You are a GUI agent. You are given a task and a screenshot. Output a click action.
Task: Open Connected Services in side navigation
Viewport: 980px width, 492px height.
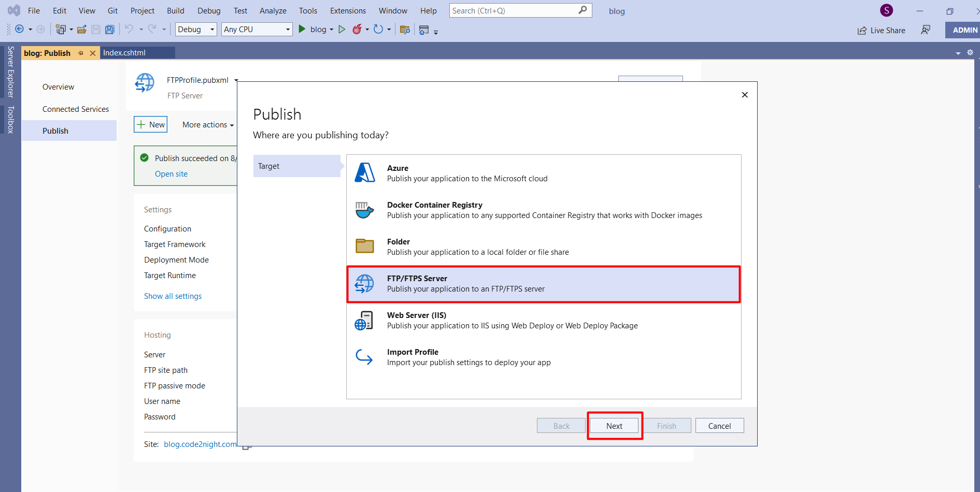(x=76, y=109)
